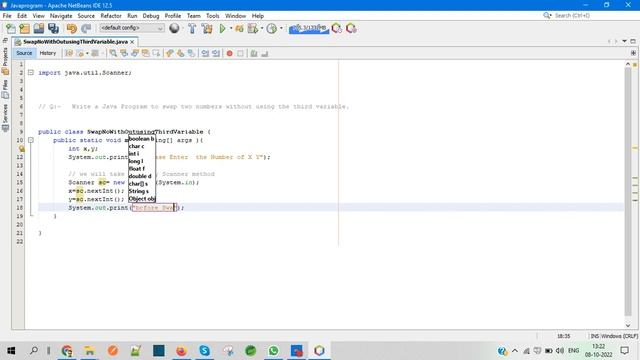Screen dimensions: 640x360
Task: Open the Refactor menu
Action: click(x=111, y=16)
